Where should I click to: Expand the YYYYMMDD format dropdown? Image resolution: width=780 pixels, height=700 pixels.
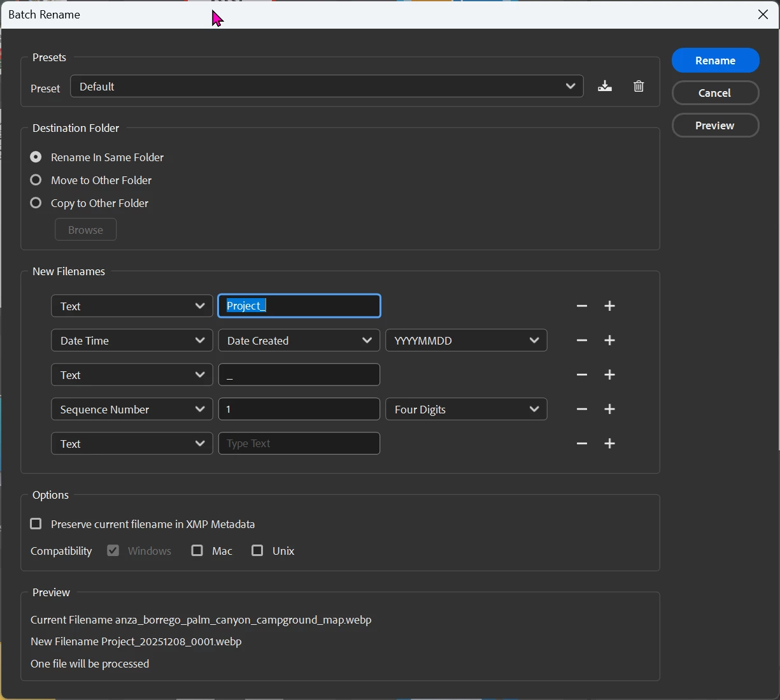[466, 341]
